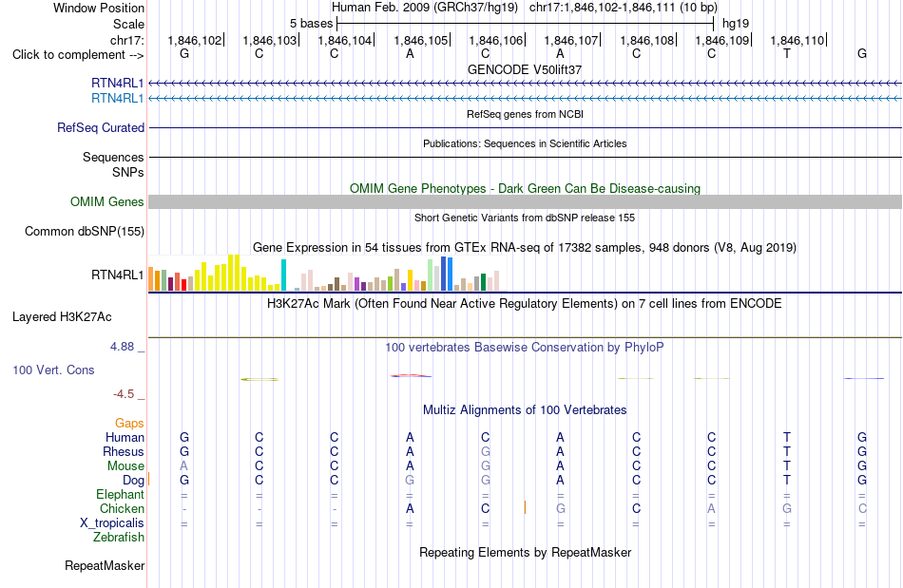The width and height of the screenshot is (903, 588).
Task: Click the 'Click to complement -->' label
Action: tap(78, 55)
